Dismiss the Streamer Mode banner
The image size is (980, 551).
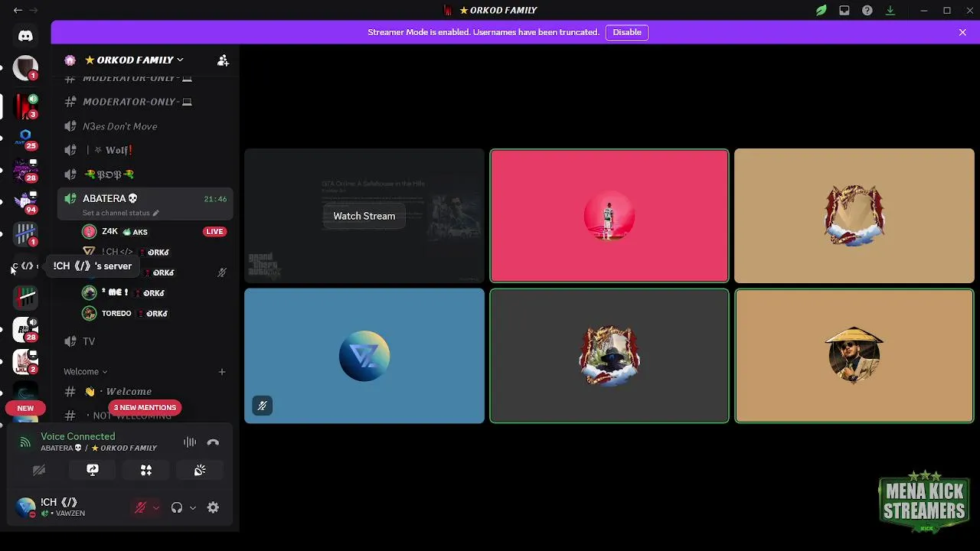click(x=962, y=32)
